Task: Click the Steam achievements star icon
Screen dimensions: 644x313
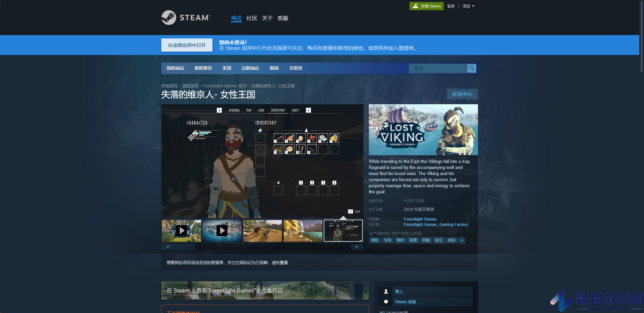Action: pos(386,302)
